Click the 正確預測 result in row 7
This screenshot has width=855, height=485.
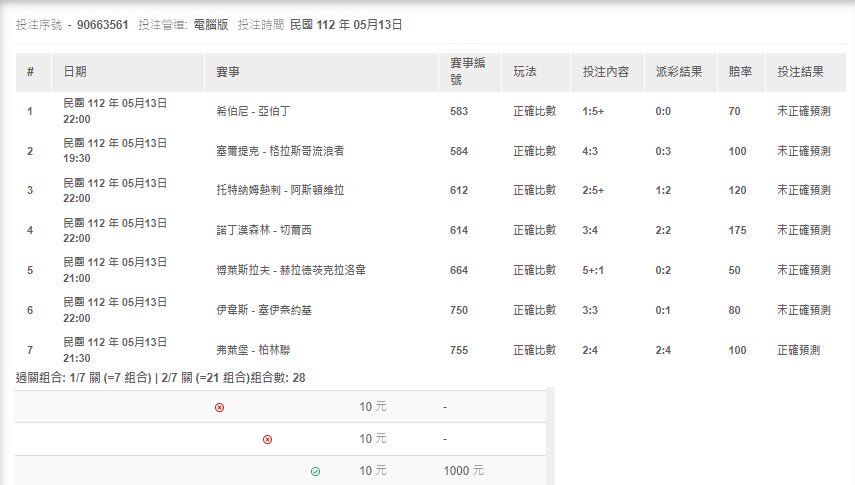[798, 350]
